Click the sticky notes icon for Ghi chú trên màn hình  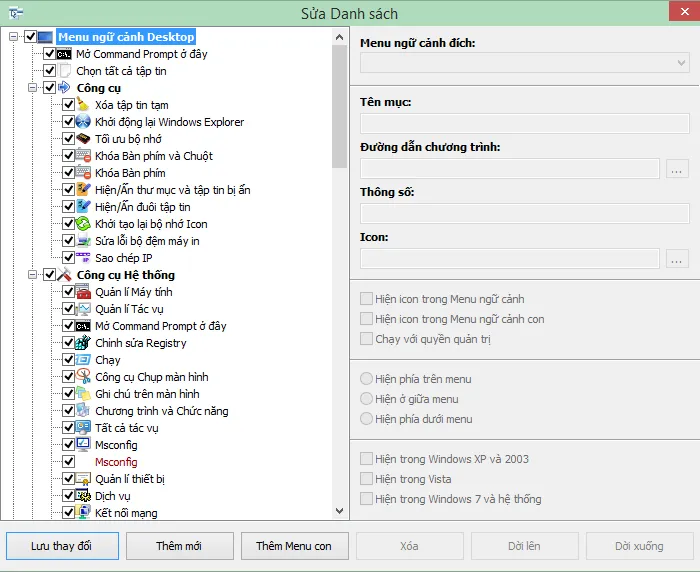[x=83, y=393]
